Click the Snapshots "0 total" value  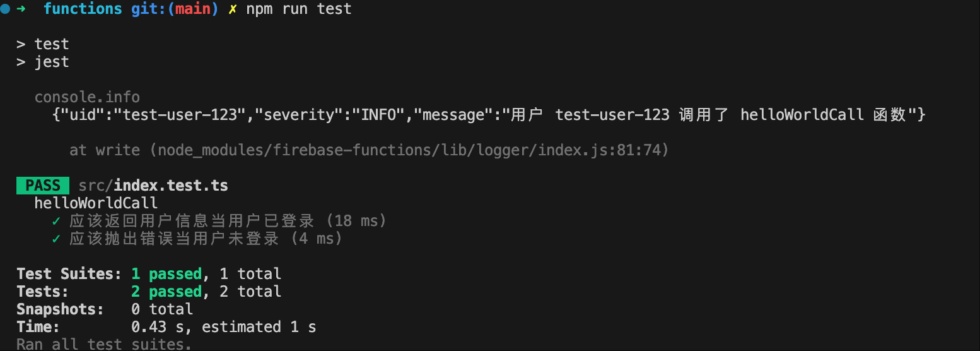click(x=162, y=309)
